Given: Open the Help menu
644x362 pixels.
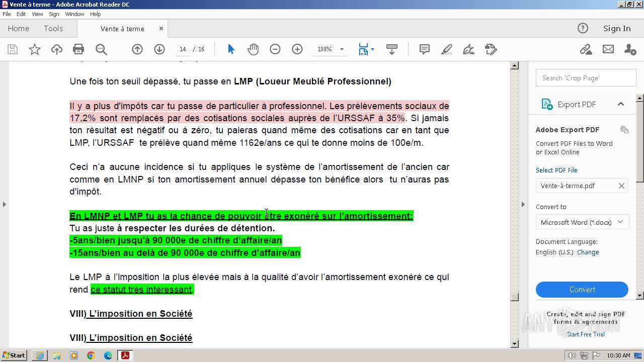Looking at the screenshot, I should 96,14.
